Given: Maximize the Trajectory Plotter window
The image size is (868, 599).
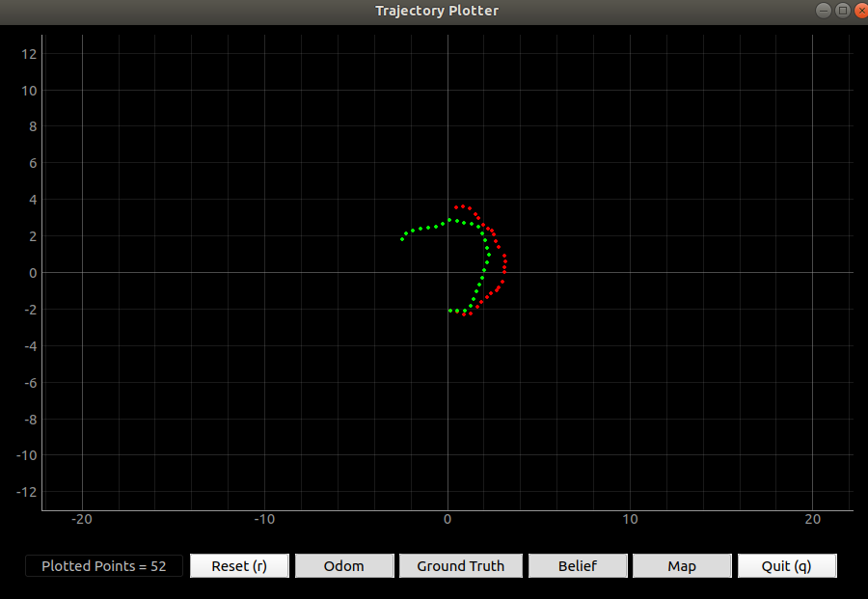Looking at the screenshot, I should click(843, 11).
